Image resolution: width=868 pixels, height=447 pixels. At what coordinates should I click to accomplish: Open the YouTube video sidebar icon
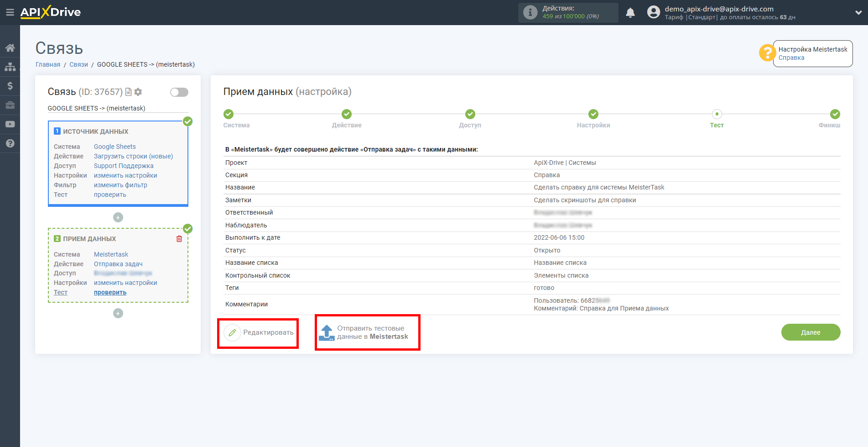click(10, 124)
